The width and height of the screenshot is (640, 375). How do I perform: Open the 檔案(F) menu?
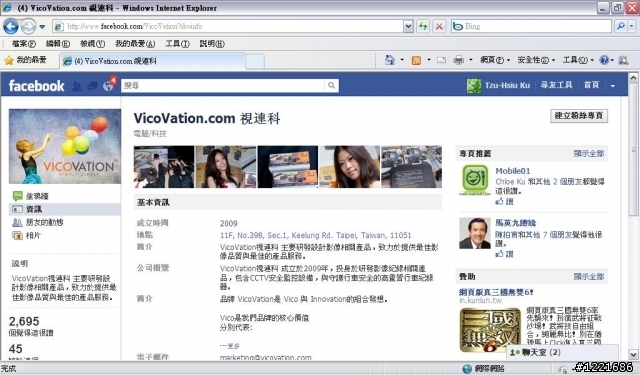pos(23,44)
